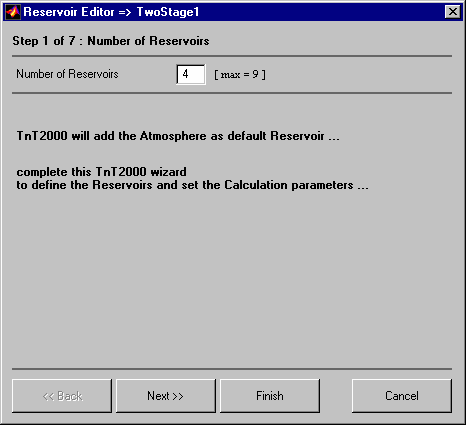This screenshot has width=466, height=425.
Task: Click the MATLAB logo icon in title bar
Action: coord(13,12)
